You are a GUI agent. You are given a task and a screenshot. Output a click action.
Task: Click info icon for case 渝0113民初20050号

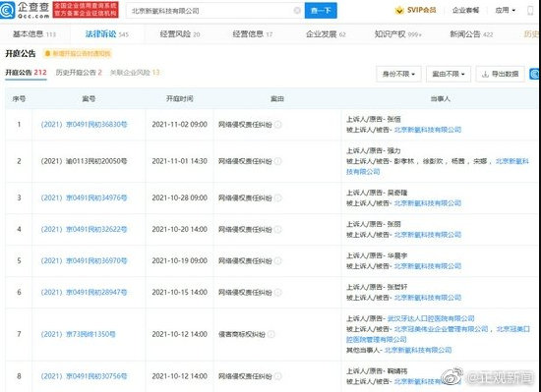tap(278, 161)
